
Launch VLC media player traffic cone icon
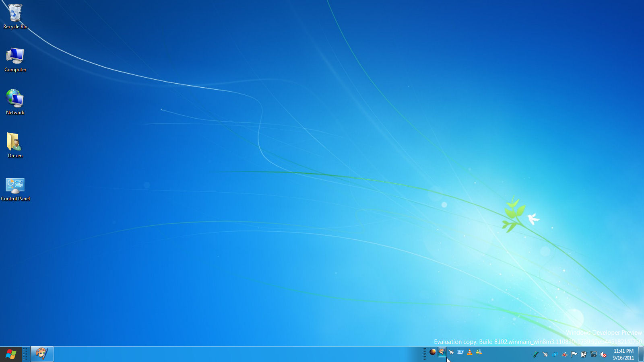tap(470, 352)
